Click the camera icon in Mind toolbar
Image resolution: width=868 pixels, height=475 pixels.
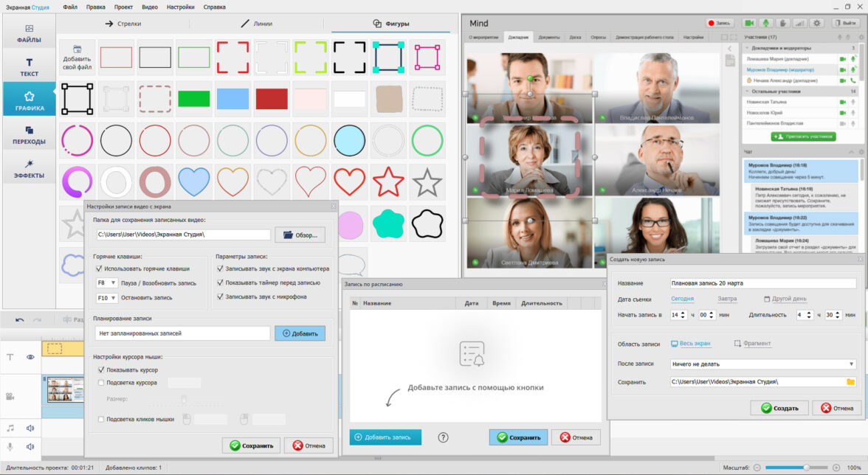point(749,23)
